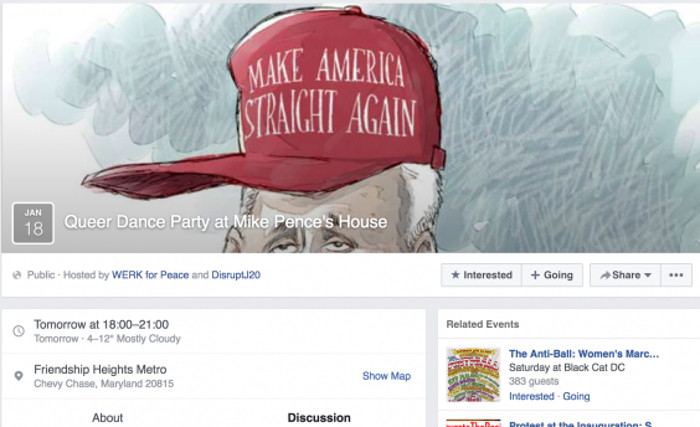The width and height of the screenshot is (700, 427).
Task: Expand the Share dropdown
Action: 626,275
